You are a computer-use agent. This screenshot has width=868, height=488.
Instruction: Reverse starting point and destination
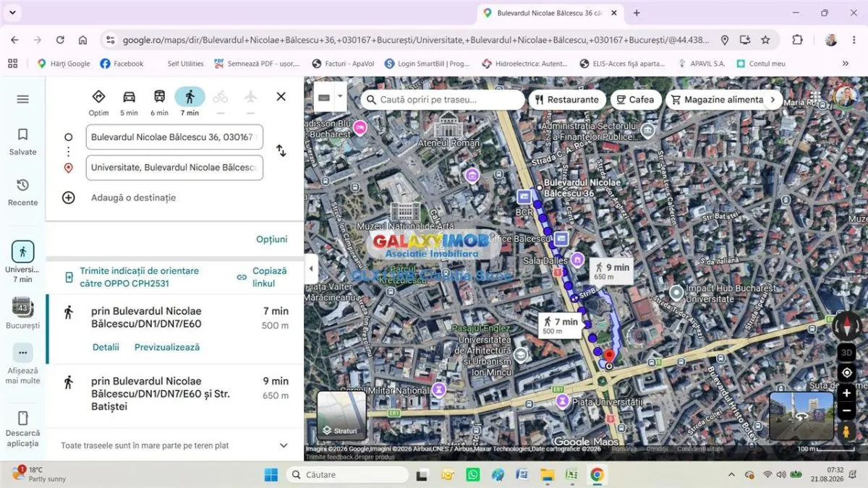pyautogui.click(x=281, y=151)
